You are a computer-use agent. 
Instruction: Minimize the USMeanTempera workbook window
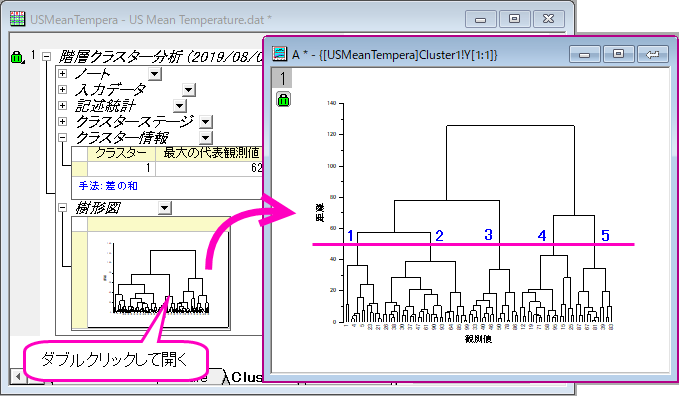tap(480, 19)
